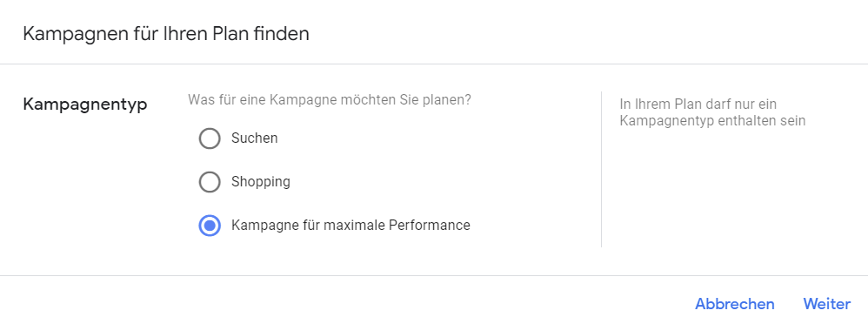
Task: Proceed to the next step with Weiter
Action: [x=827, y=304]
